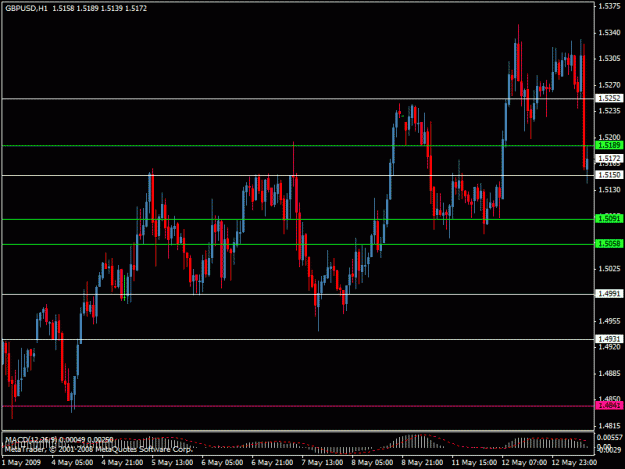
Task: Click the 8 May 21:00 time label
Action: point(422,463)
